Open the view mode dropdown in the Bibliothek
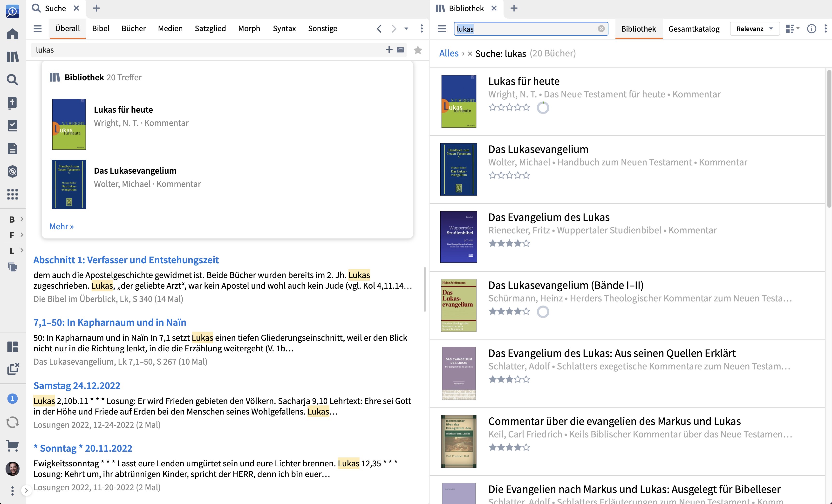This screenshot has height=504, width=832. (792, 29)
